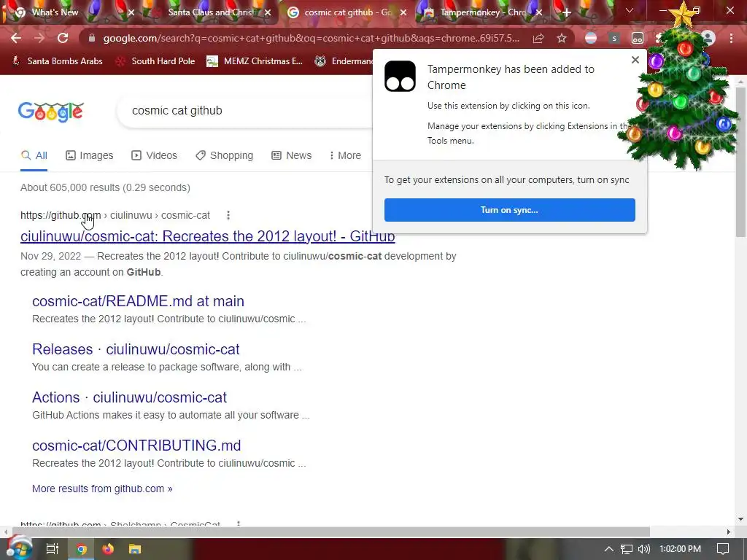The image size is (747, 560).
Task: Open the Enderman bookmark
Action: pos(344,61)
